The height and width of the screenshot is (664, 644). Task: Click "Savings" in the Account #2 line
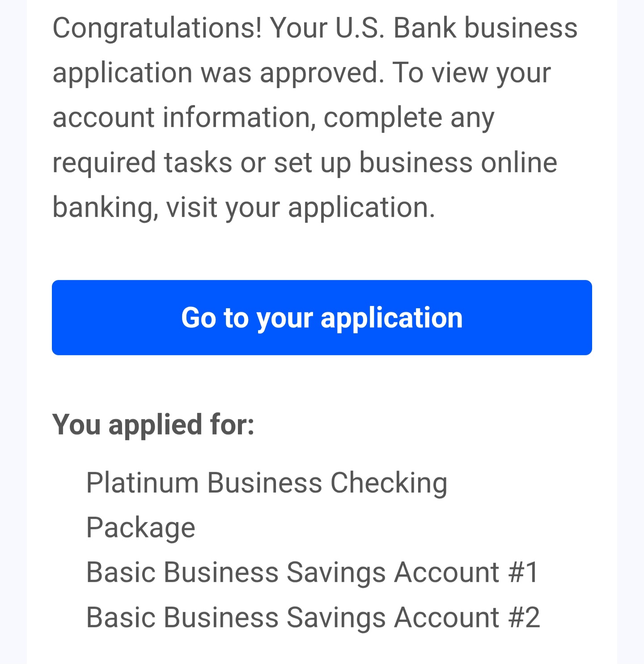click(336, 617)
